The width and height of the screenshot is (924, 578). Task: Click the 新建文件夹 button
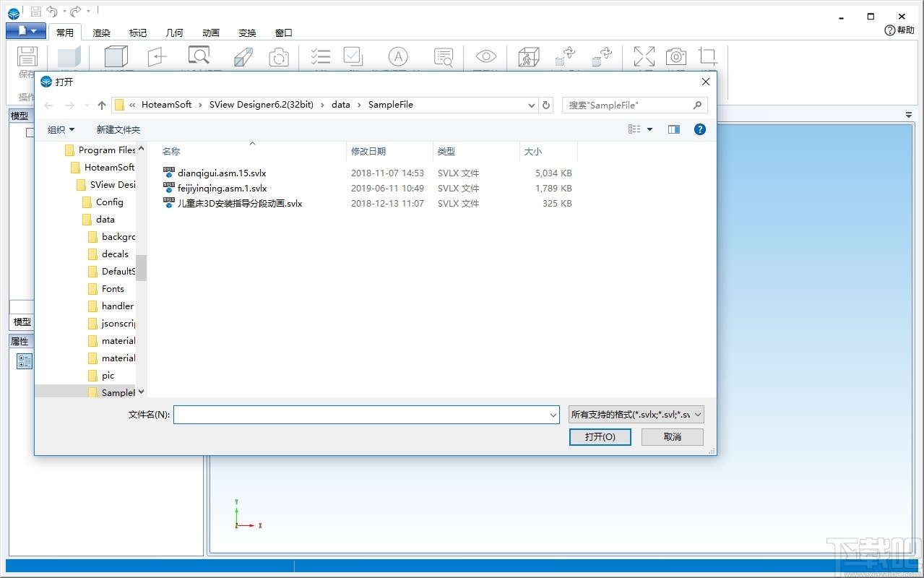pyautogui.click(x=118, y=129)
